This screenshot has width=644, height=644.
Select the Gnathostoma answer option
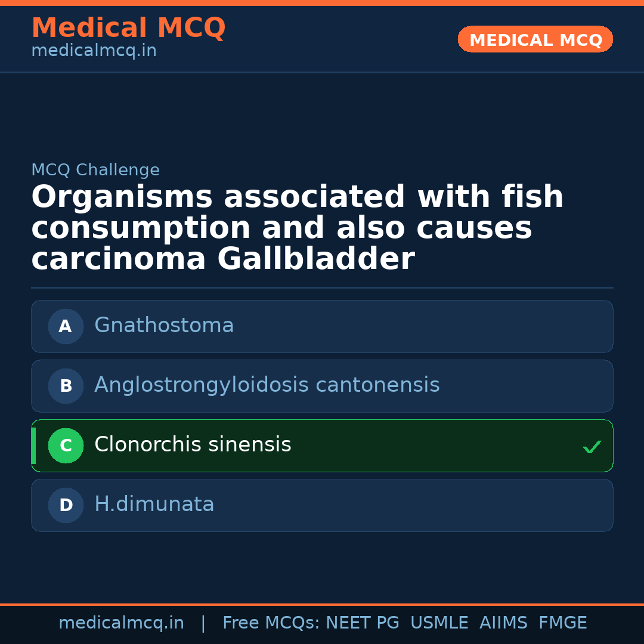coord(164,326)
